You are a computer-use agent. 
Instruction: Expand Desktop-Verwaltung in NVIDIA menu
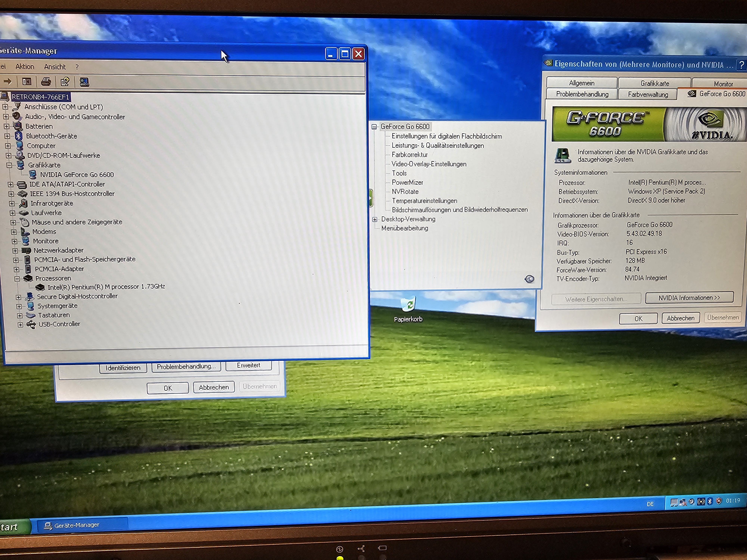click(x=375, y=219)
